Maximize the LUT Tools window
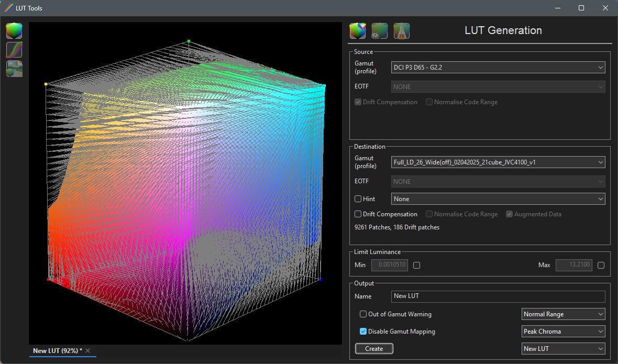 tap(581, 8)
